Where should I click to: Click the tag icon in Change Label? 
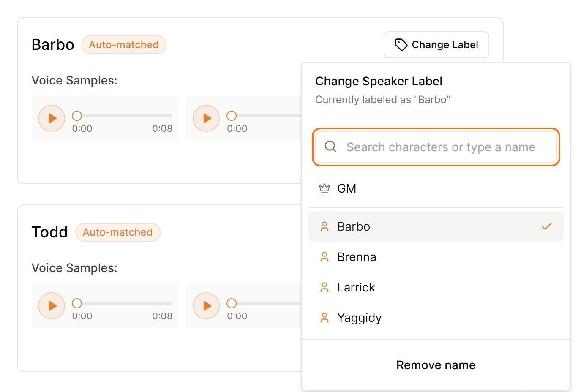pyautogui.click(x=401, y=45)
